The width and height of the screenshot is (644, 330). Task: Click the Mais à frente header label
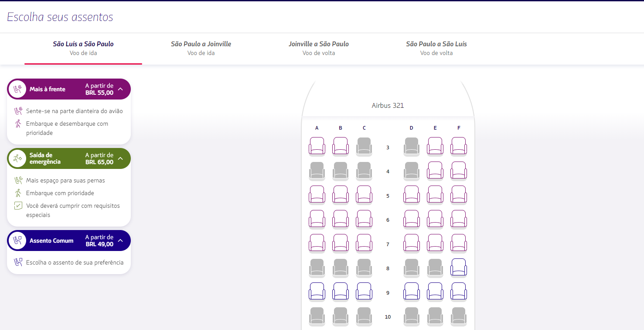48,89
